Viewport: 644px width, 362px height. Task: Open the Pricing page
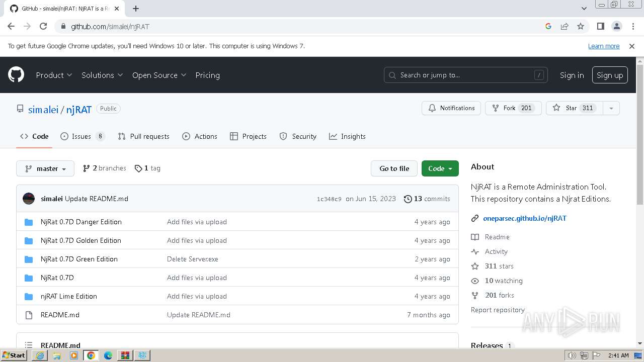click(x=207, y=75)
